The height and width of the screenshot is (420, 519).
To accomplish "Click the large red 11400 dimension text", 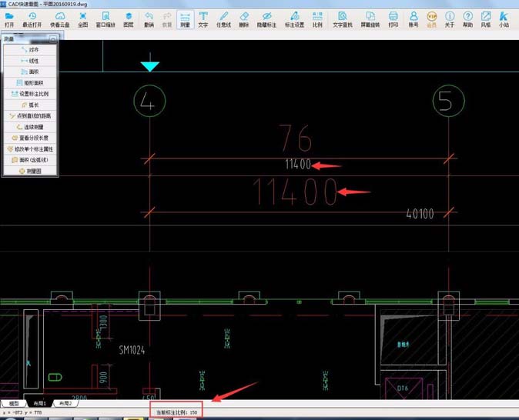I will click(x=295, y=192).
